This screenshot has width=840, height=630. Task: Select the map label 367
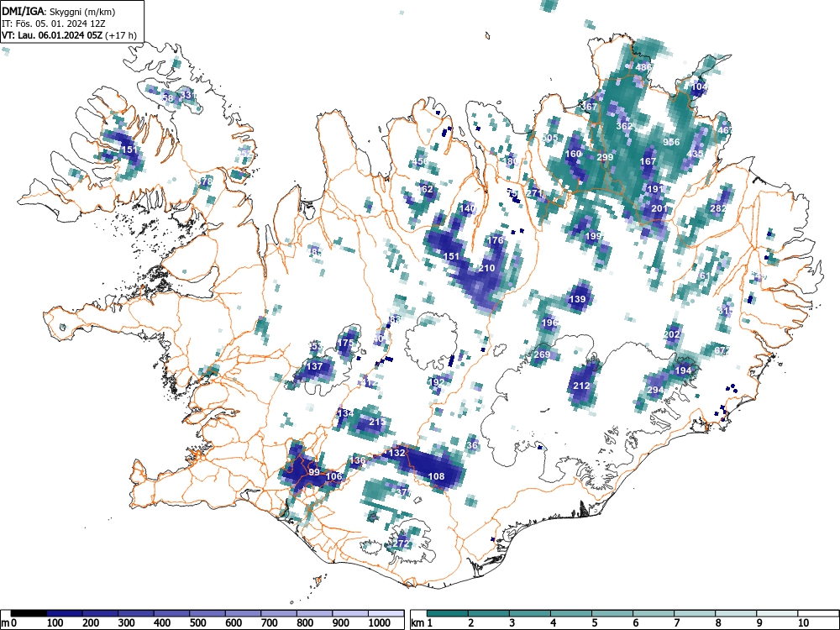[x=590, y=107]
